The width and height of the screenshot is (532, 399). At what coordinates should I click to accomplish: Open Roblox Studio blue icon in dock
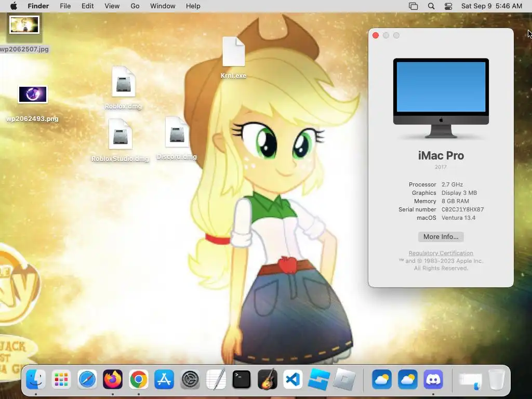[318, 379]
